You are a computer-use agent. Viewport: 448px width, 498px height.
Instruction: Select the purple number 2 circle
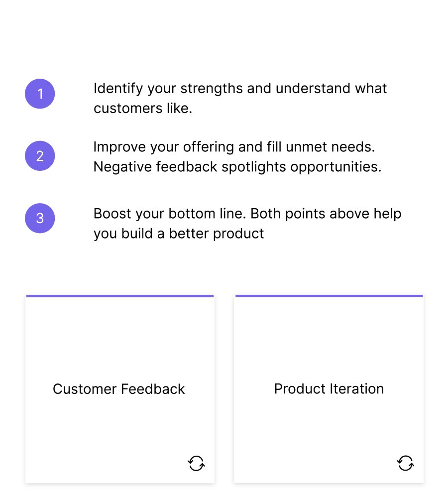[40, 155]
